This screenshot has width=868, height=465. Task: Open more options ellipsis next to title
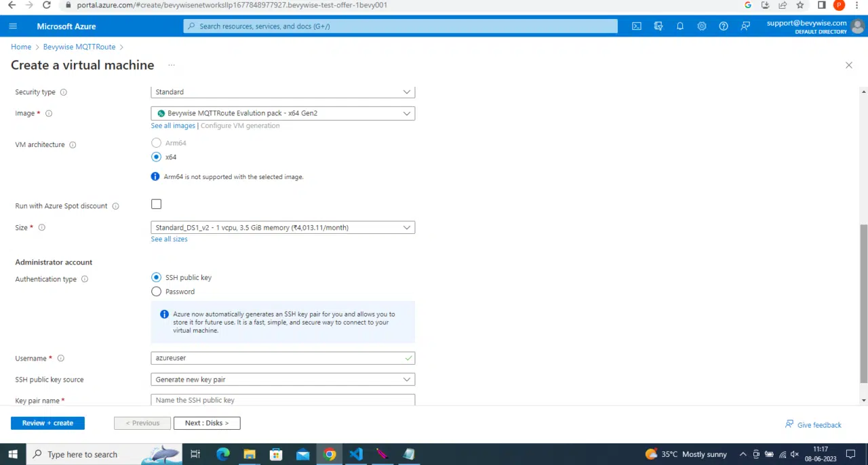click(172, 65)
